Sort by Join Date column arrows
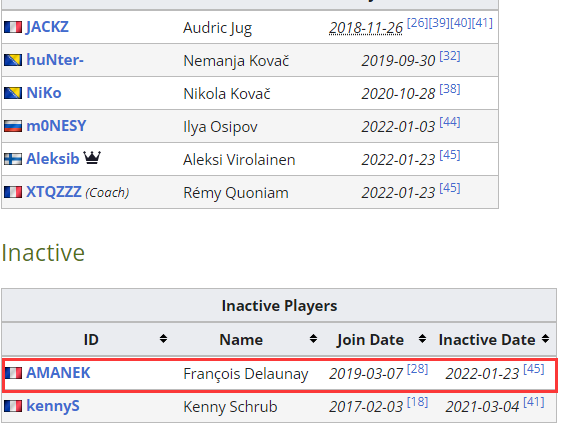Image resolution: width=571 pixels, height=431 pixels. [422, 339]
